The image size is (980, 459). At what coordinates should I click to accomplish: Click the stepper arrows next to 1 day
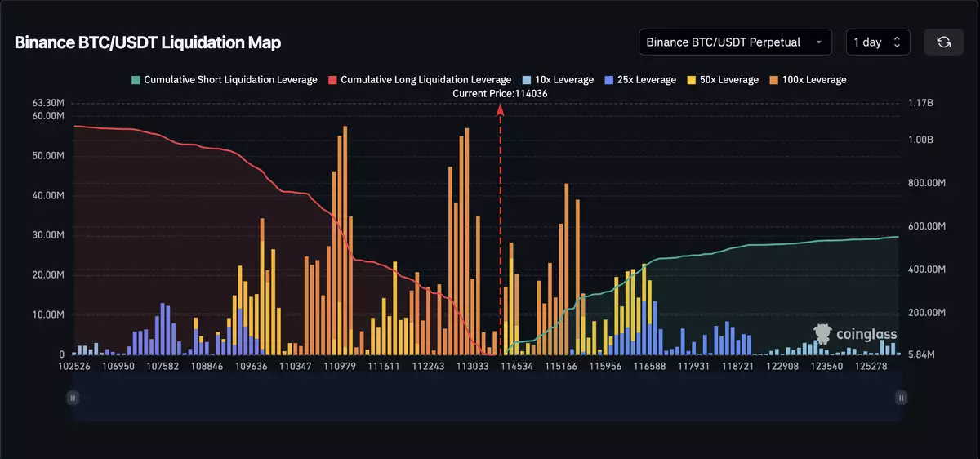(898, 42)
